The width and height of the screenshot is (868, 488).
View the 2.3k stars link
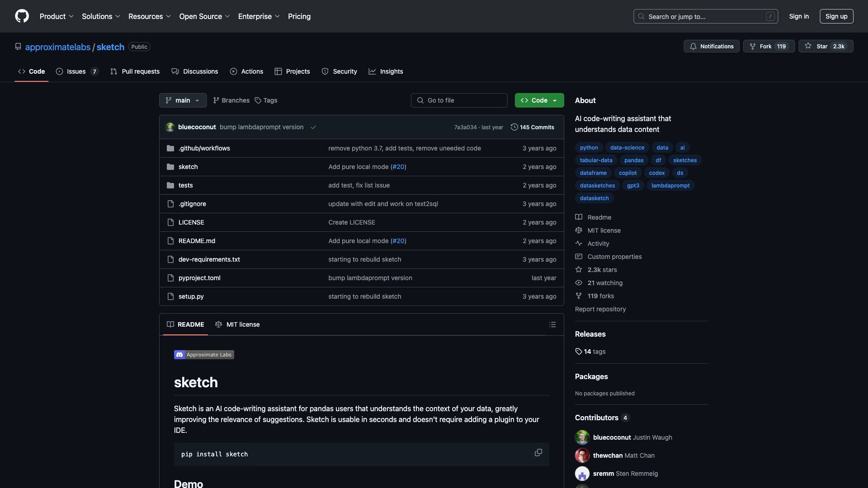click(596, 270)
